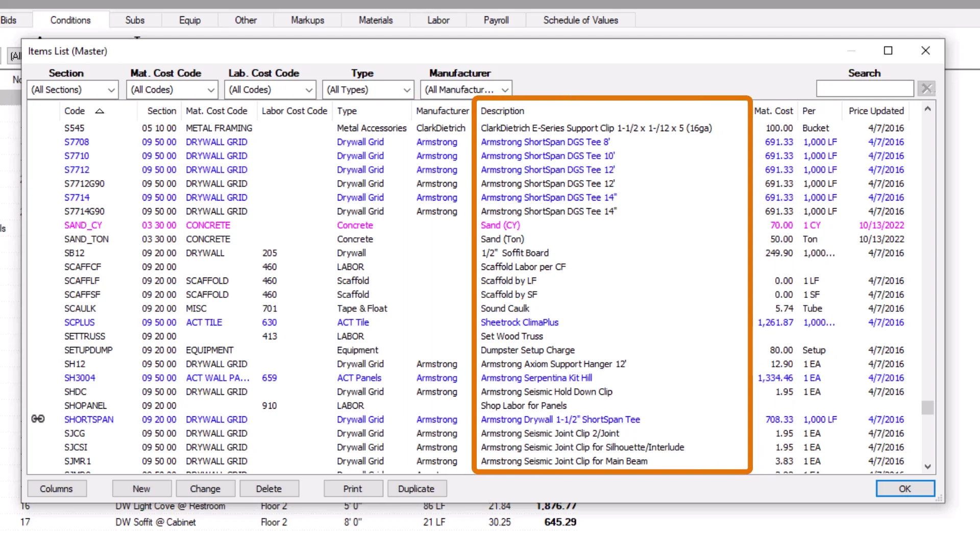Click into the Search text field
Viewport: 980px width, 551px height.
click(864, 89)
